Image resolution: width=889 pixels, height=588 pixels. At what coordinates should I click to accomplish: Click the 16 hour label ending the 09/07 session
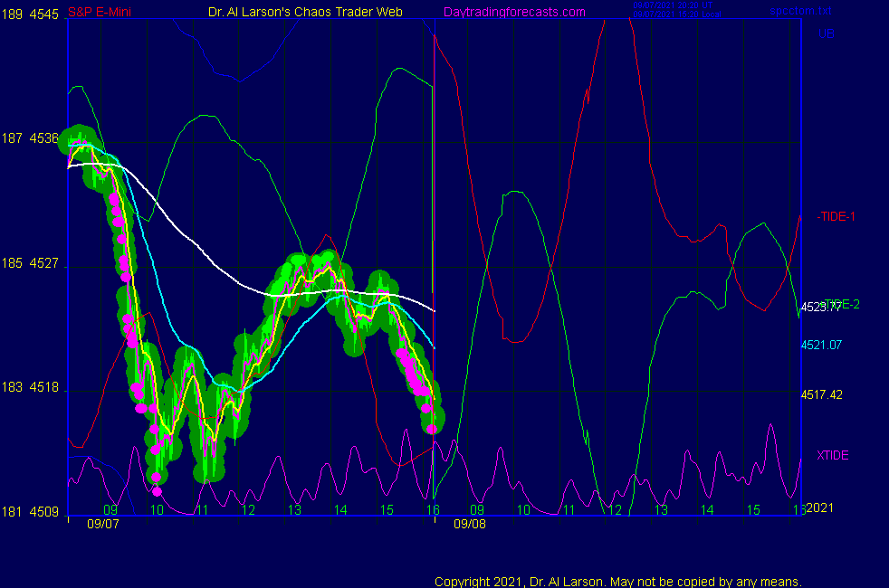coord(433,510)
